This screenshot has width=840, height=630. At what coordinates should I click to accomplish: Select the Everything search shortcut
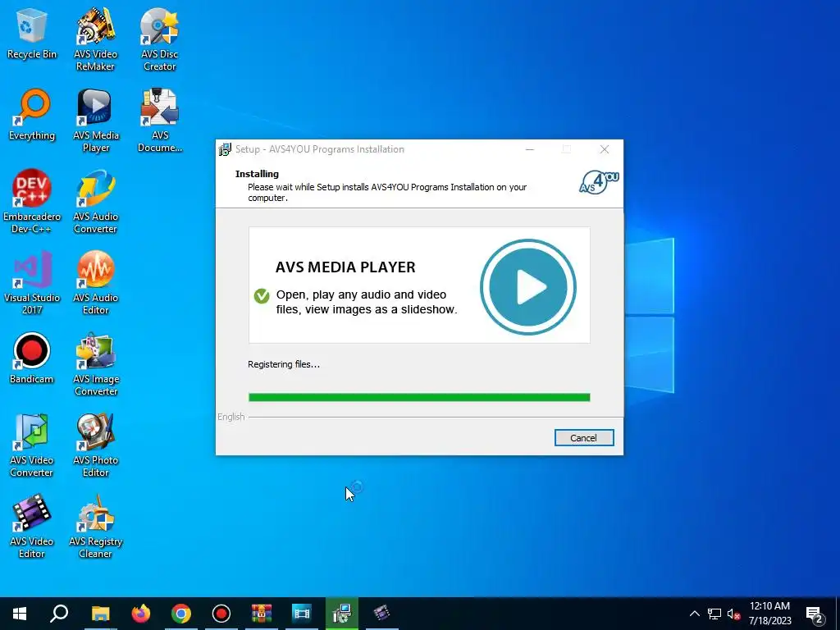click(x=32, y=115)
